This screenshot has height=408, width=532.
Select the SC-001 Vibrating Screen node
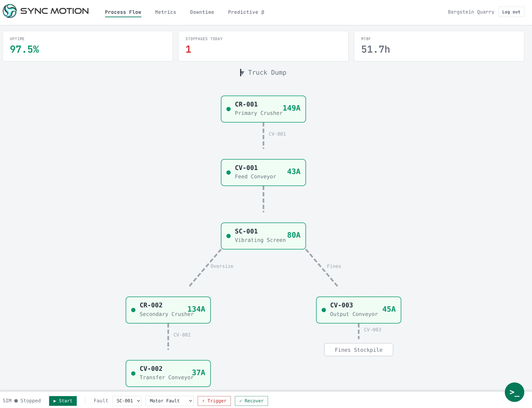263,236
